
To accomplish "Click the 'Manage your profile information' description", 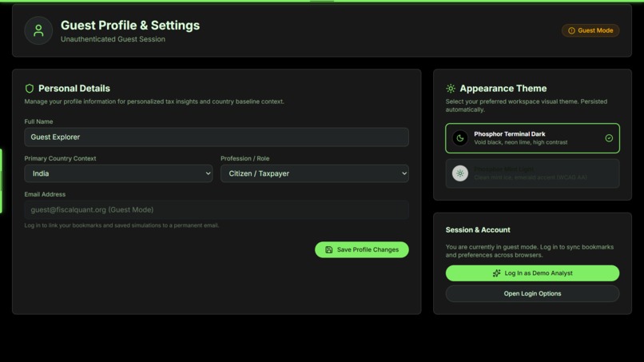I will tap(154, 101).
